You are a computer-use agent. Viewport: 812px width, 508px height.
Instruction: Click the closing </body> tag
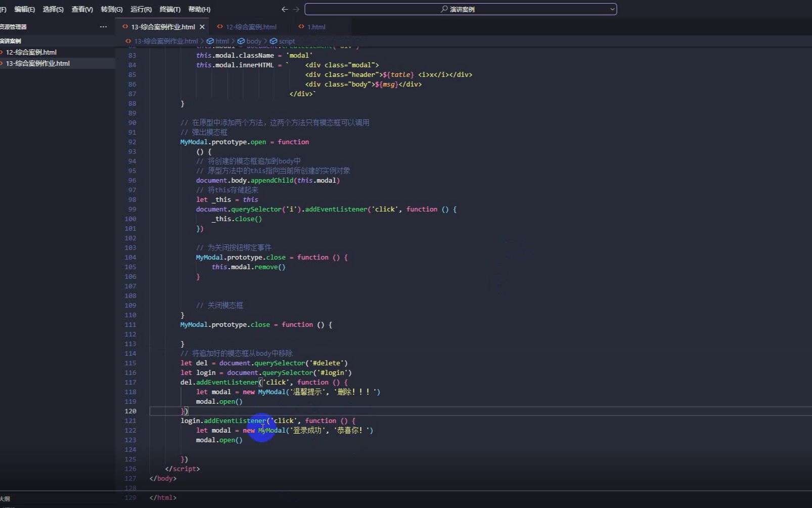[163, 478]
